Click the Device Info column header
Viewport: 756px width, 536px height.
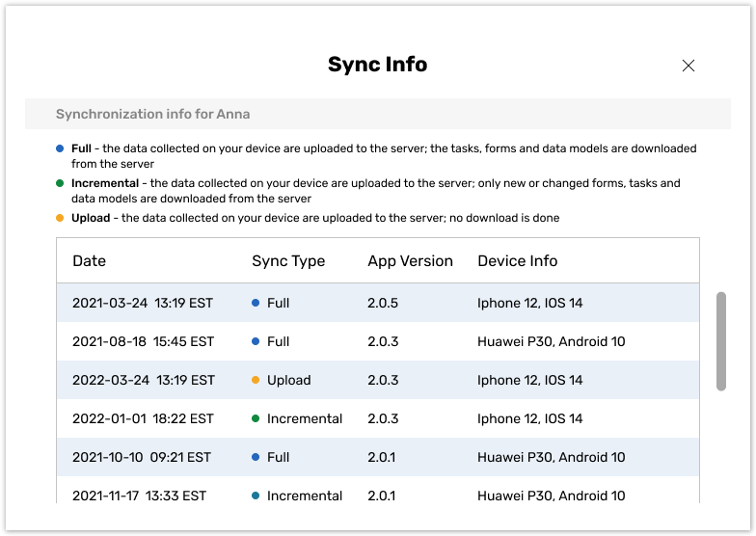coord(517,261)
